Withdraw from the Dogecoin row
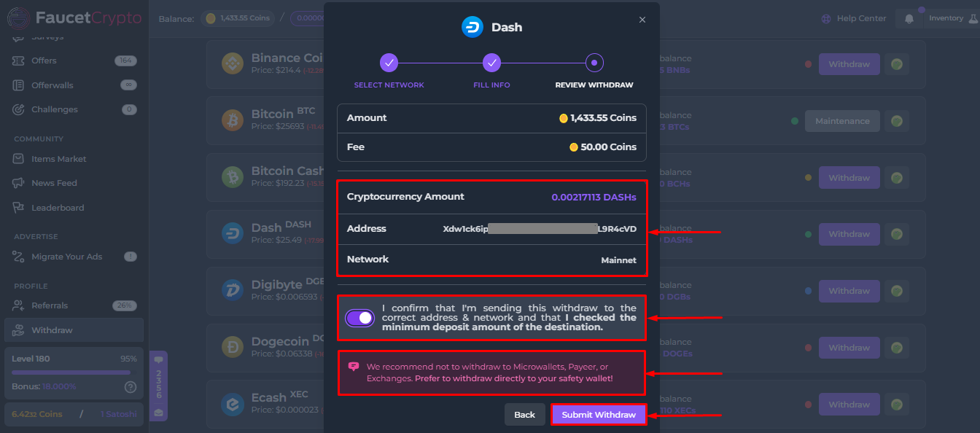 [x=849, y=348]
